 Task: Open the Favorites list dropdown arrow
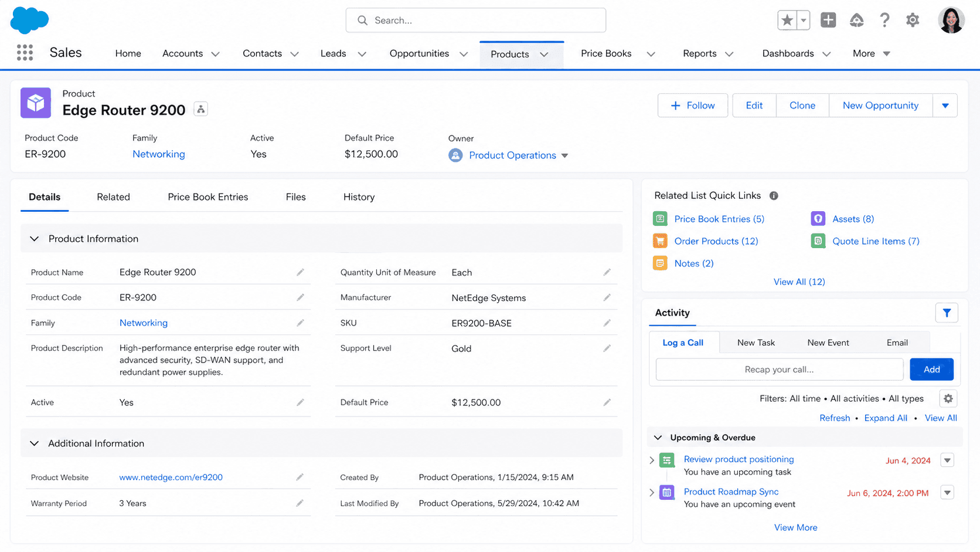(x=804, y=21)
